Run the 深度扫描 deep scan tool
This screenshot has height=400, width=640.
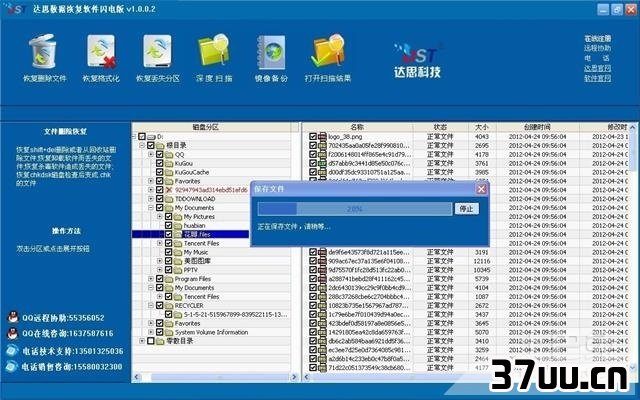[214, 58]
